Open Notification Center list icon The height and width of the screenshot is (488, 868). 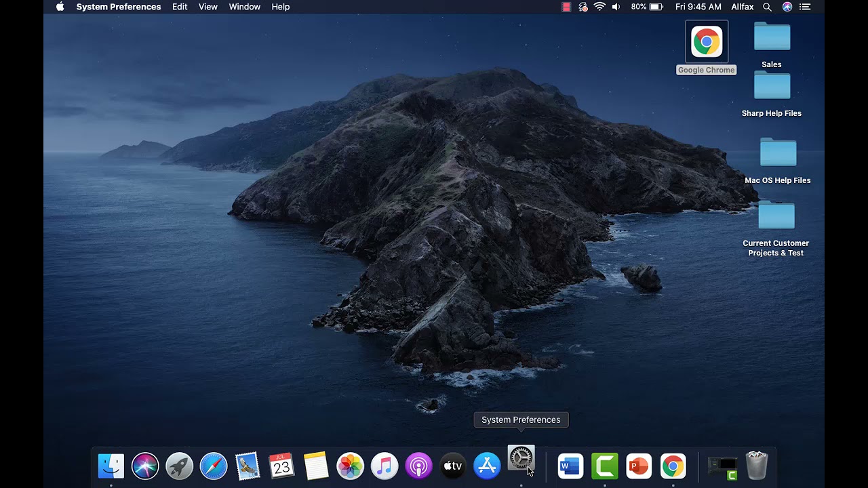(x=805, y=7)
